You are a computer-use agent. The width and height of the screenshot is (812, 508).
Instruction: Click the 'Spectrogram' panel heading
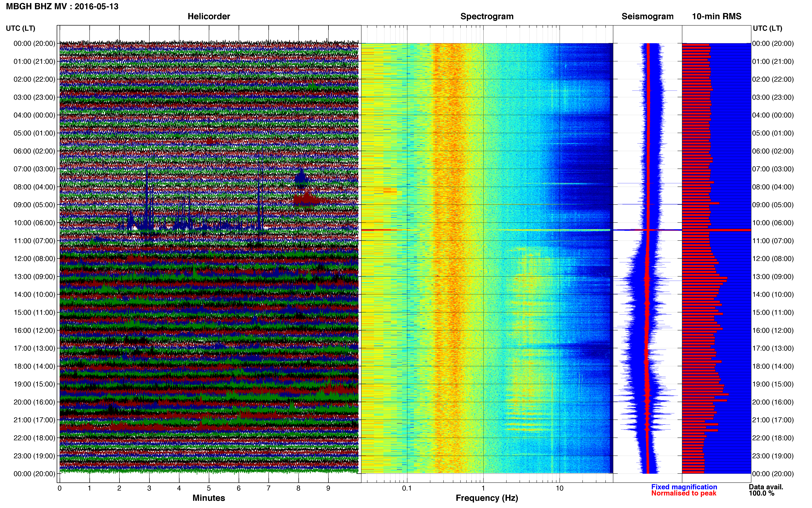pos(487,16)
